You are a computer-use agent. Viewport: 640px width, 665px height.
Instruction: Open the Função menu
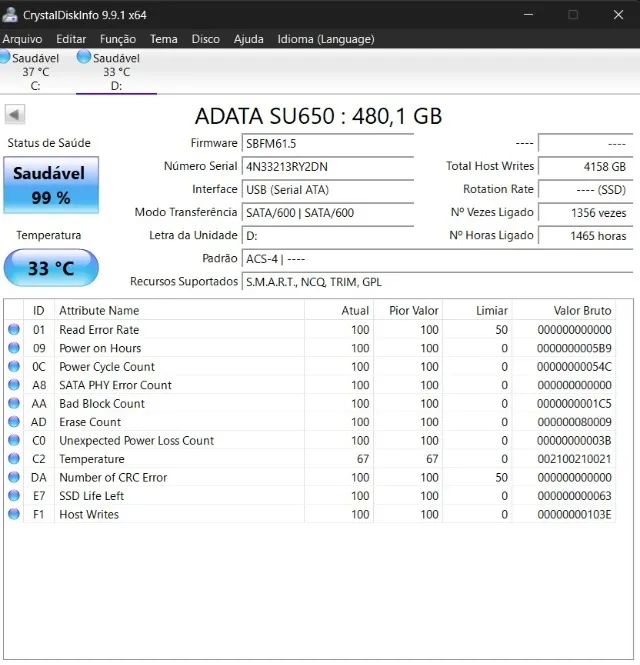click(x=118, y=39)
